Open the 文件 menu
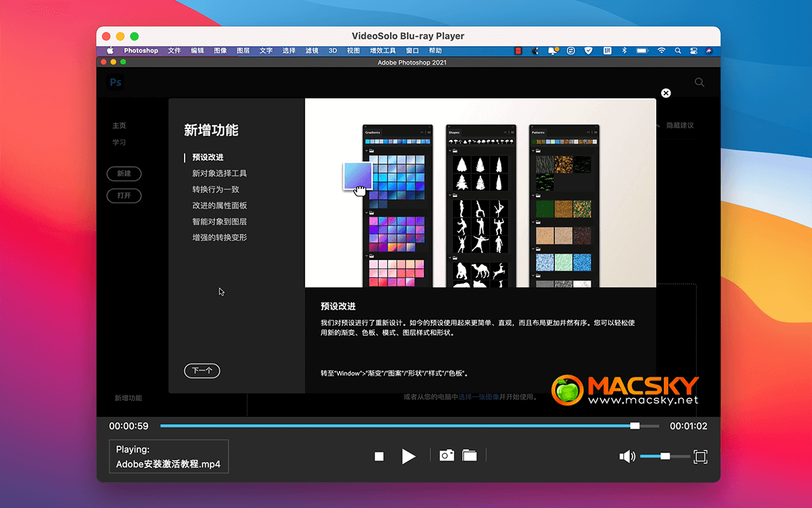 (175, 51)
